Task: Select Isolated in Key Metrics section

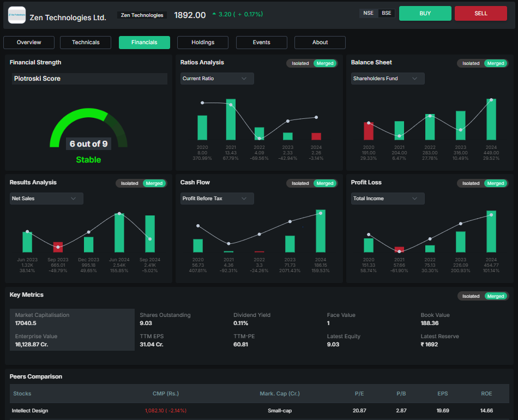Action: [x=471, y=296]
